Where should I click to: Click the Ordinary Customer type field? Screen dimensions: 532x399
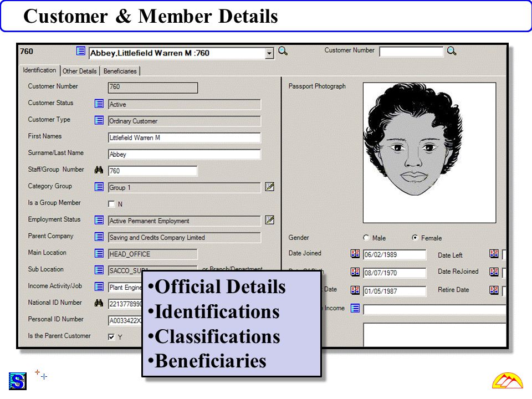click(x=184, y=121)
